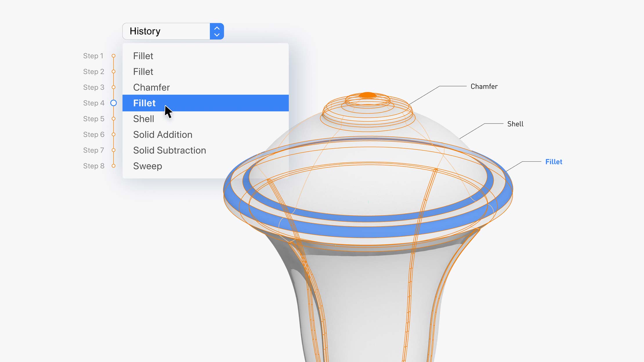Click the Step 7 label
Screen dimensions: 644x362
click(x=93, y=150)
